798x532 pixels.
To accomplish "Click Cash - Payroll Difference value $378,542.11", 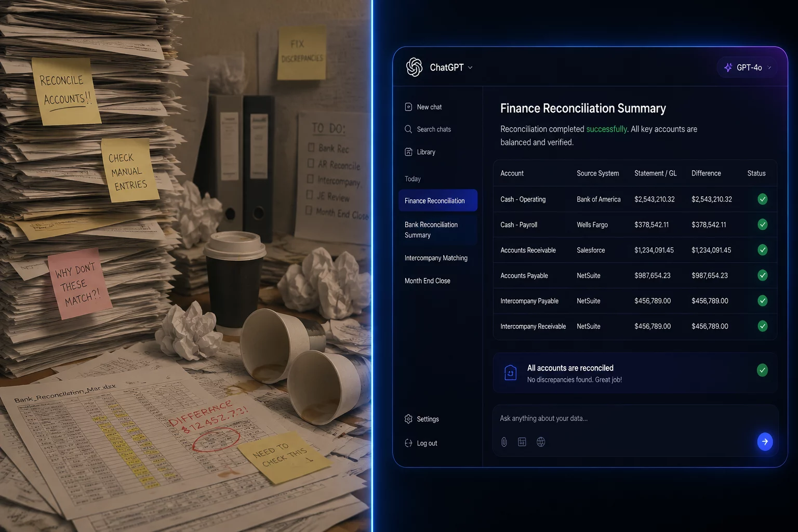I will (709, 225).
